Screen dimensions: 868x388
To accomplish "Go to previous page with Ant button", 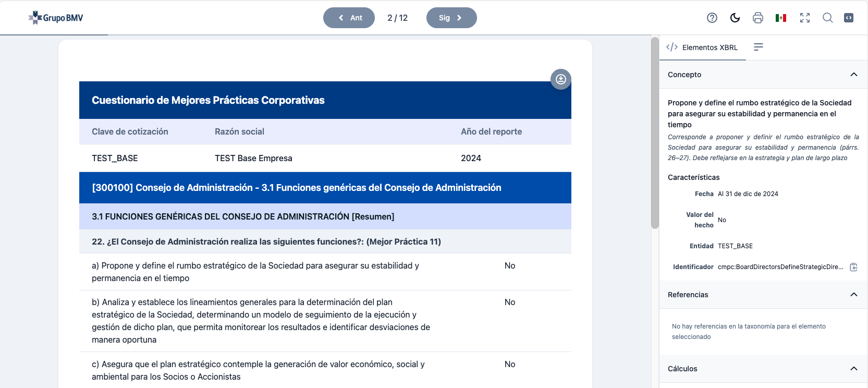I will [349, 18].
